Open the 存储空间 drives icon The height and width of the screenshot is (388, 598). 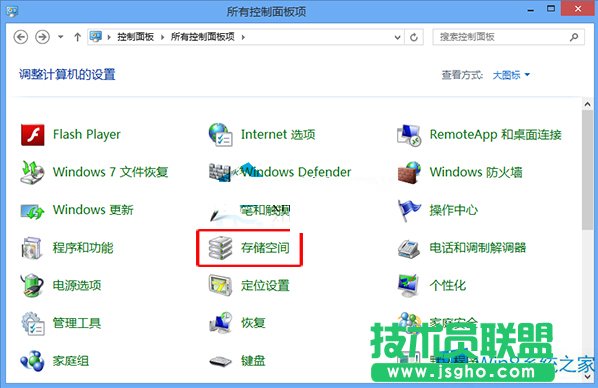[x=220, y=248]
